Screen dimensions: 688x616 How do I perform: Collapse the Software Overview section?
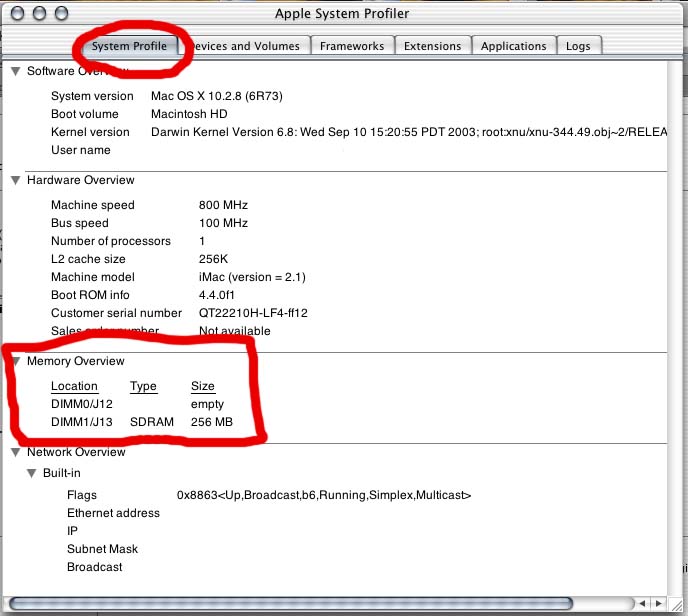point(16,71)
